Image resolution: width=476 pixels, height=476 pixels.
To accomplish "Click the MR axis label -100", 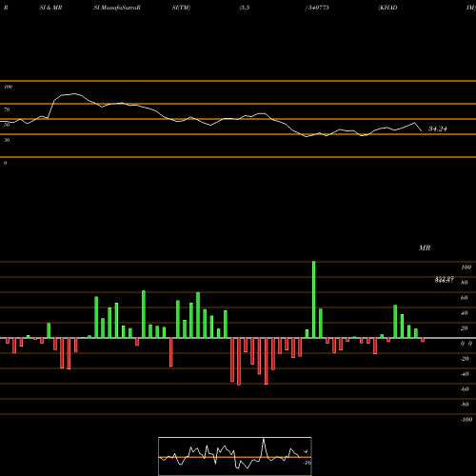I will point(466,420).
